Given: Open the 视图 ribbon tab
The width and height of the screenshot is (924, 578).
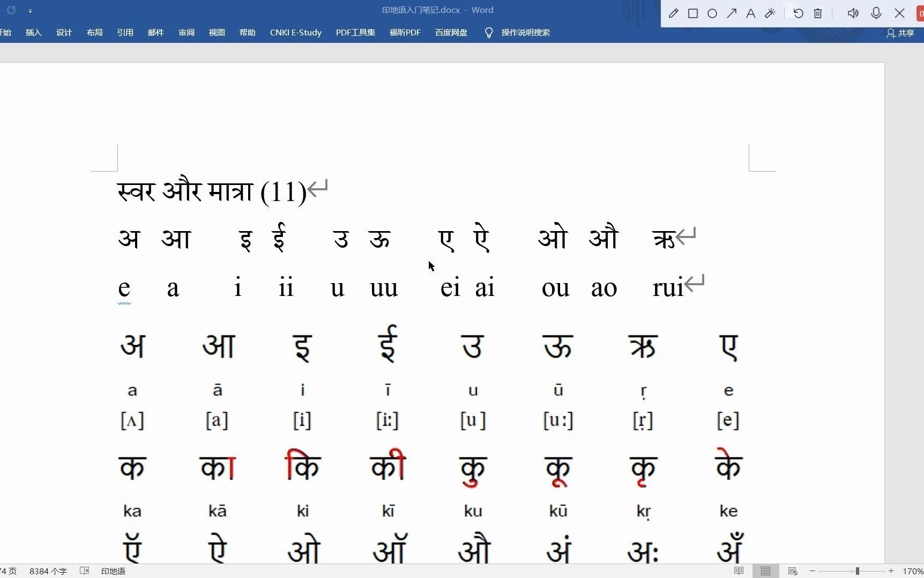Looking at the screenshot, I should click(x=217, y=33).
